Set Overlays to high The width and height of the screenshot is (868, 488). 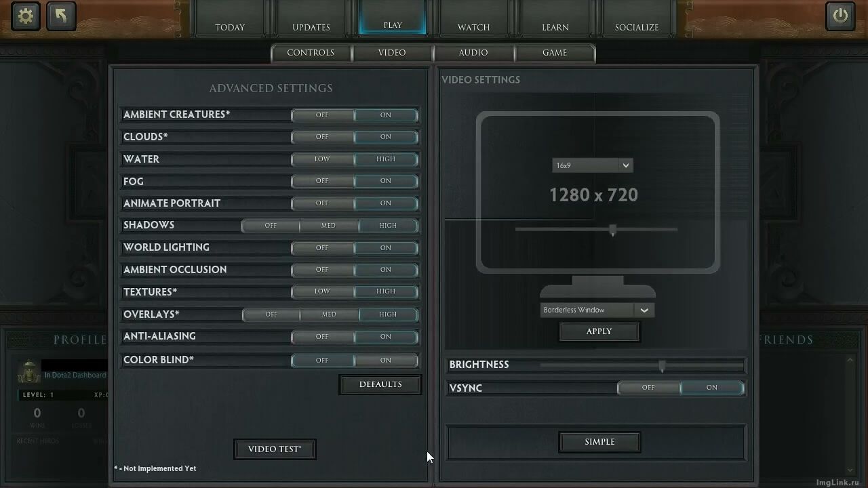tap(388, 314)
